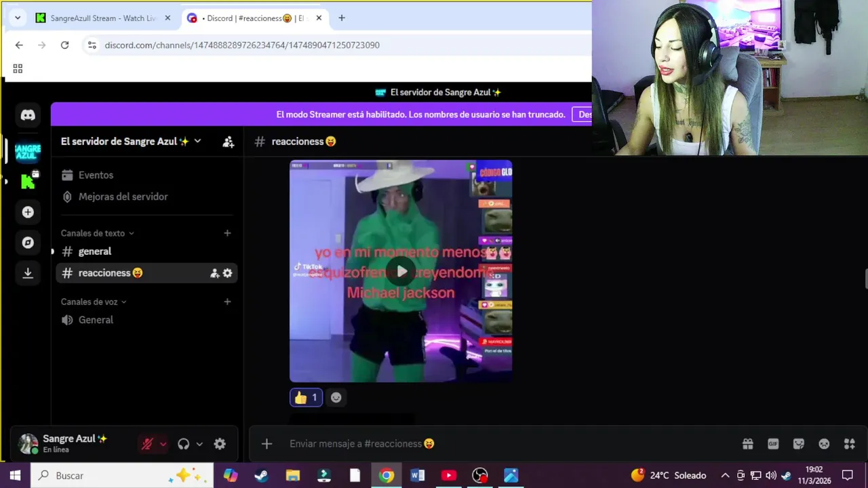The height and width of the screenshot is (488, 868).
Task: Add a server with plus icon
Action: click(x=28, y=212)
